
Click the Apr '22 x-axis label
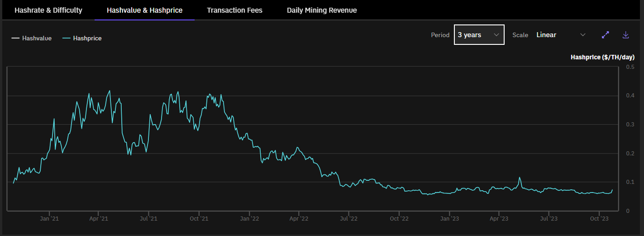click(x=299, y=218)
